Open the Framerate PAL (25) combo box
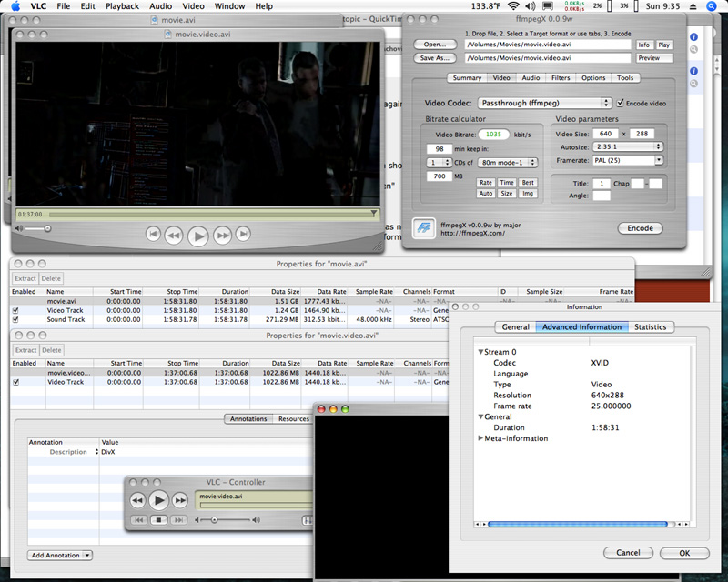Image resolution: width=728 pixels, height=582 pixels. (628, 160)
